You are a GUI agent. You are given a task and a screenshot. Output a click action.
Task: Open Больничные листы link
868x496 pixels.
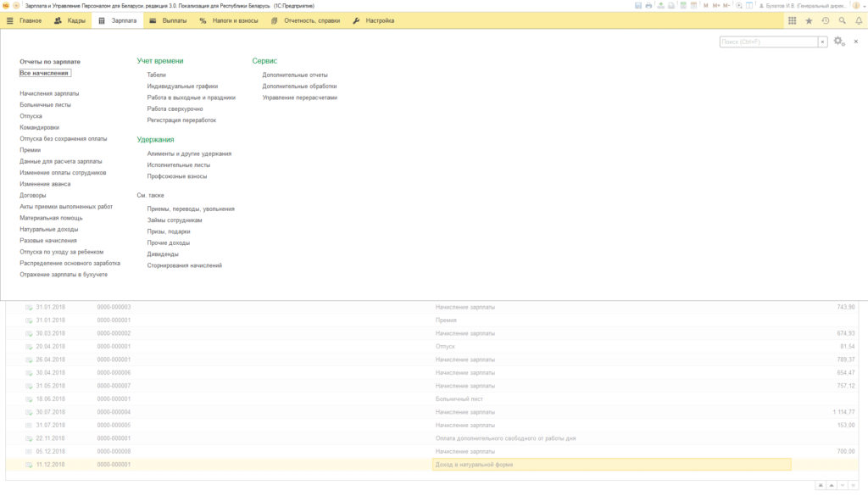pos(46,104)
